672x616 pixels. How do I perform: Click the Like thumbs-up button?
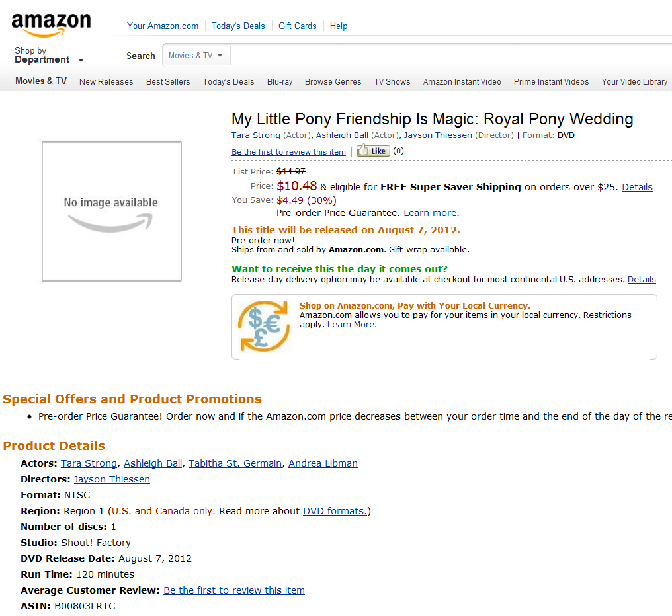click(x=373, y=151)
